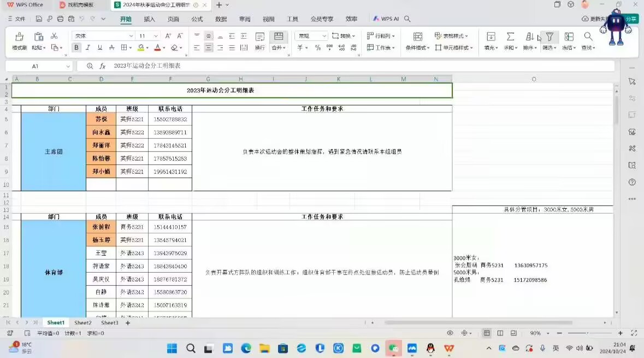This screenshot has height=358, width=644.
Task: Open the WPS AI button
Action: (x=386, y=19)
